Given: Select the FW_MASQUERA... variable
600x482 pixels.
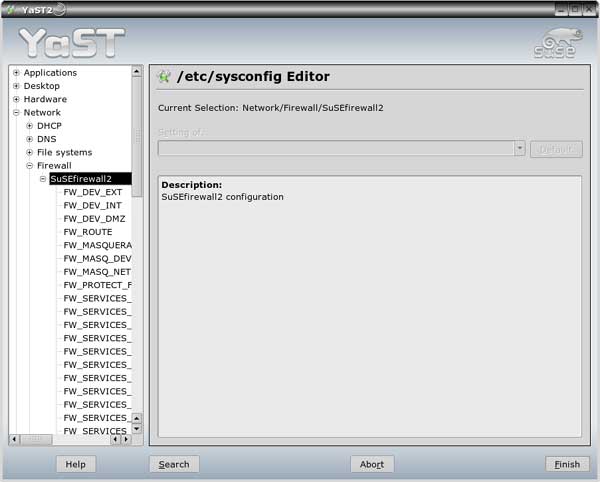Looking at the screenshot, I should [97, 245].
